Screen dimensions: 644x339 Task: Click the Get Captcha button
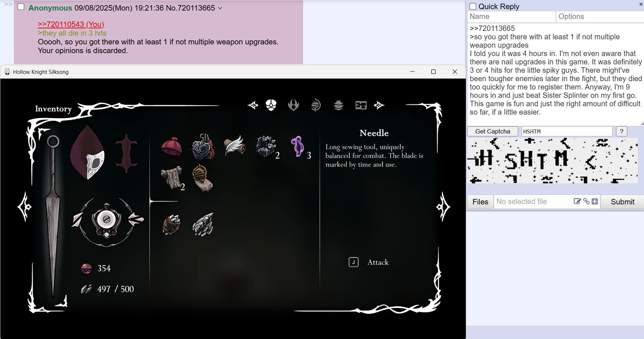click(493, 131)
